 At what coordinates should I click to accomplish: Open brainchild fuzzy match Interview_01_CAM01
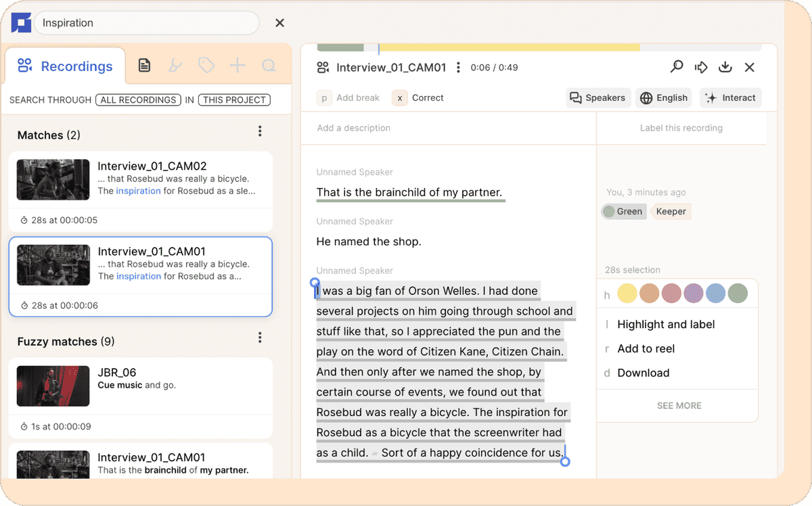click(x=141, y=462)
